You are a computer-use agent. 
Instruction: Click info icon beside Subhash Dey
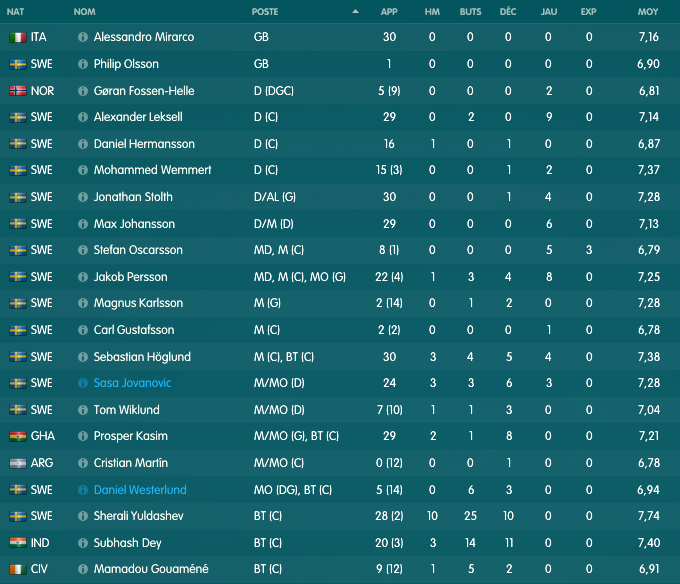[x=83, y=543]
